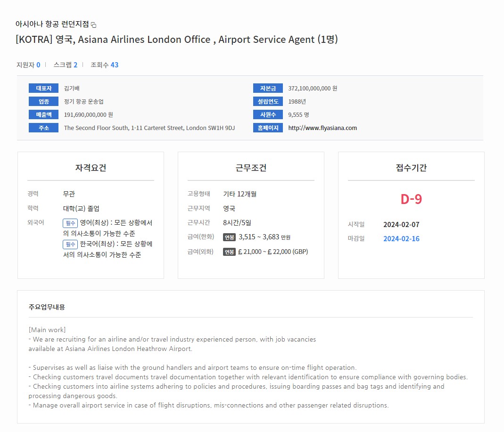Click the 'Manage overall airport service' line
The width and height of the screenshot is (504, 432).
pos(208,405)
